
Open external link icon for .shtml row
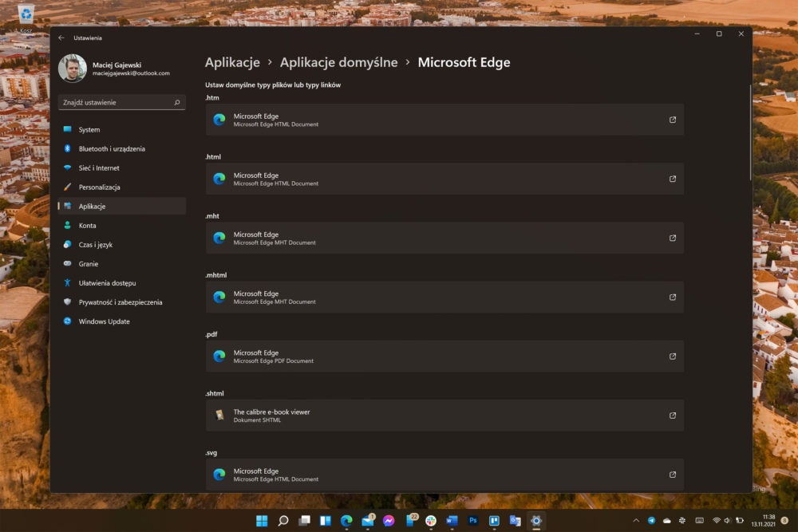[672, 415]
